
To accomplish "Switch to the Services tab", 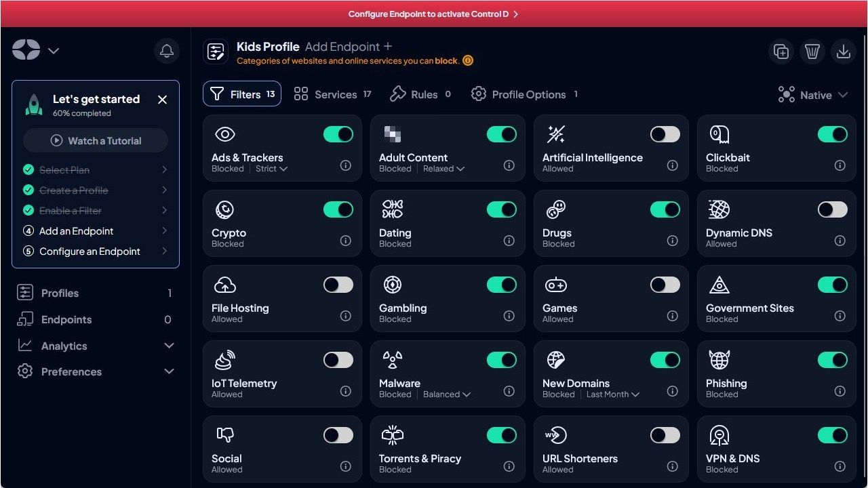I will tap(332, 94).
